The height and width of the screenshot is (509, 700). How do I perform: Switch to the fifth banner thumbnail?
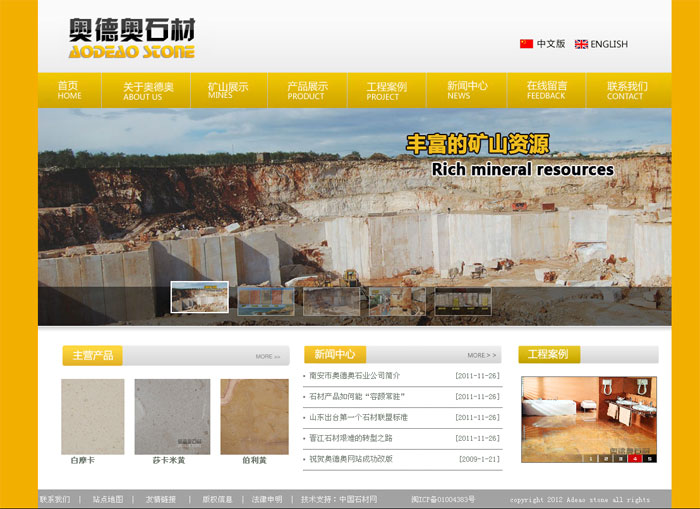pos(462,301)
